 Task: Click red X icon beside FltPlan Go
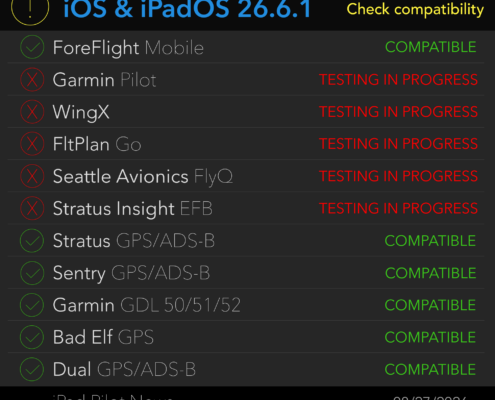[32, 144]
